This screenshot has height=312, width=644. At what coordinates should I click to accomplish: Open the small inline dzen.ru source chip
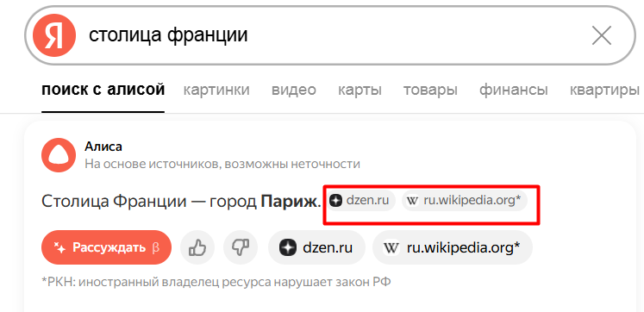pyautogui.click(x=361, y=201)
